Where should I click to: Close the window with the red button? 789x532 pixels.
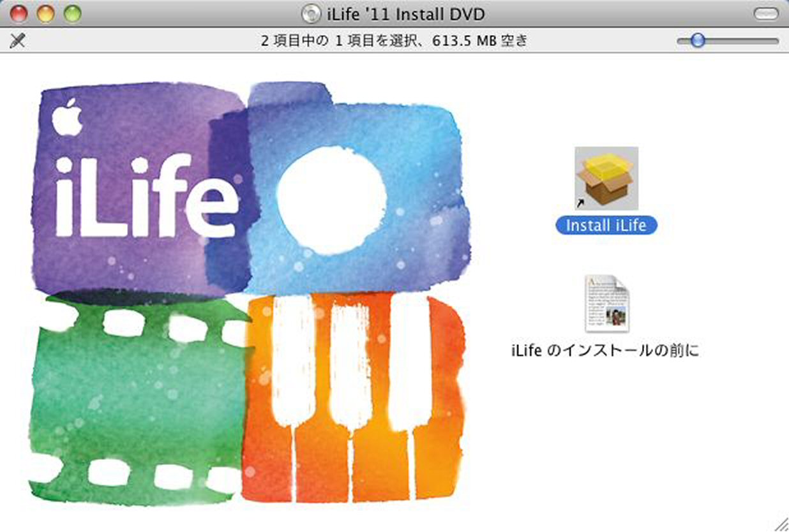19,13
